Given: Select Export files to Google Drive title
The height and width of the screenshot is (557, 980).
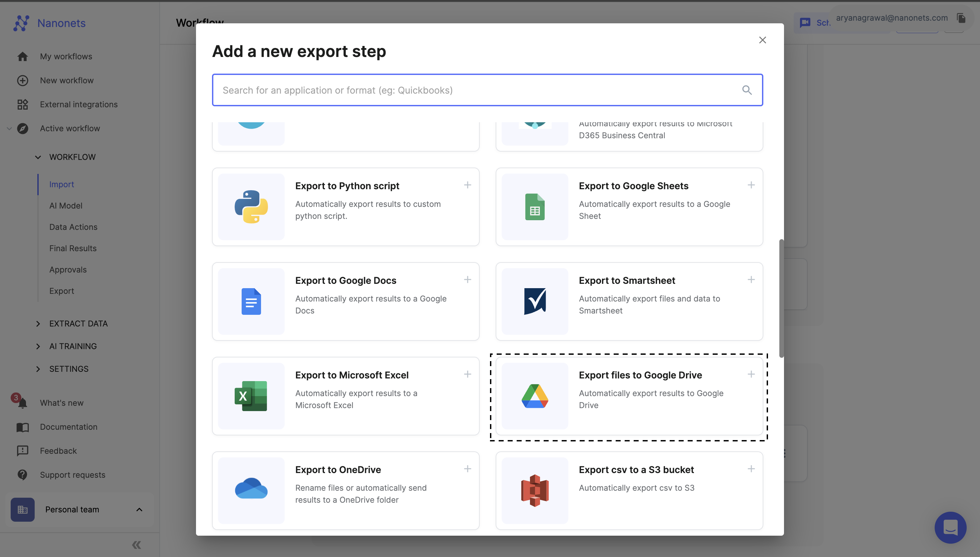Looking at the screenshot, I should 640,375.
